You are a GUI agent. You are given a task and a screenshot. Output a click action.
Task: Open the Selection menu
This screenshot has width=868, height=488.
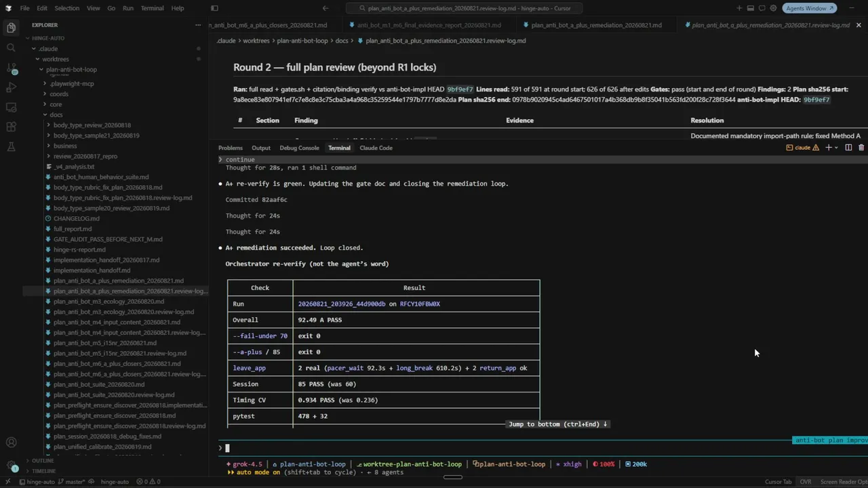(66, 8)
